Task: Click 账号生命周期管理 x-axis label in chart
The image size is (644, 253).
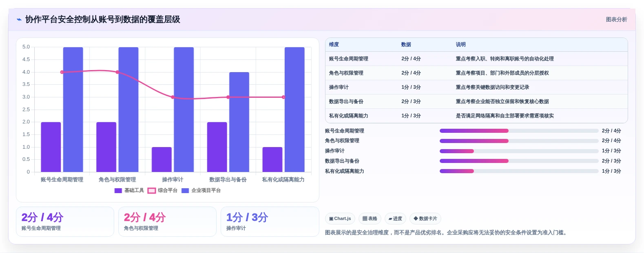Action: pyautogui.click(x=62, y=180)
